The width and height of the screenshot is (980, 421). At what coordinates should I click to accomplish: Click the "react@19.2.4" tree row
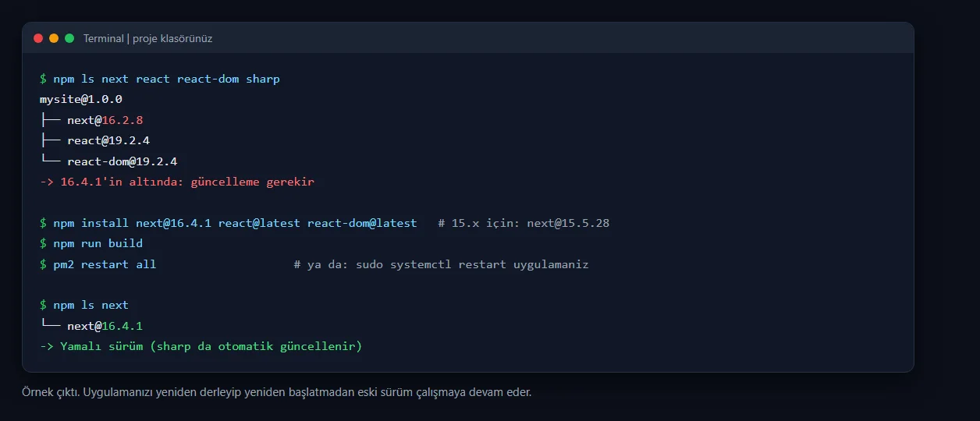94,140
